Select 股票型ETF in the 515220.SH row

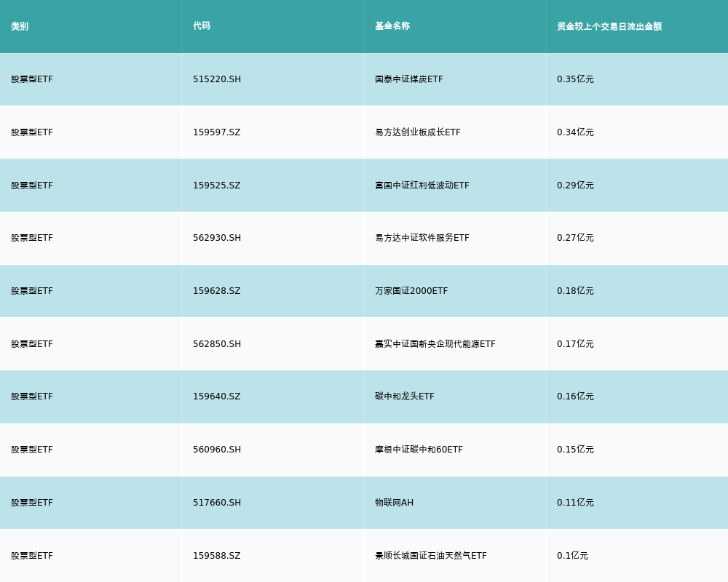pyautogui.click(x=32, y=79)
